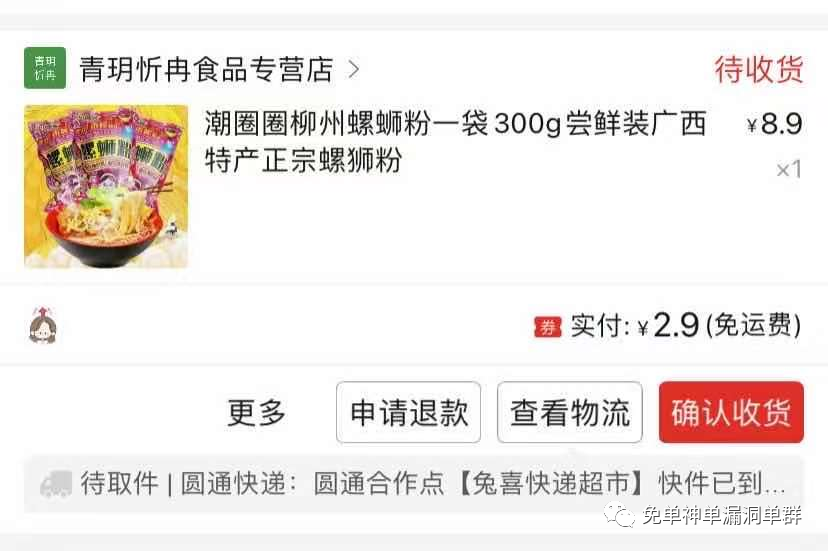This screenshot has width=828, height=551.
Task: Tap the delivery truck icon
Action: 56,483
